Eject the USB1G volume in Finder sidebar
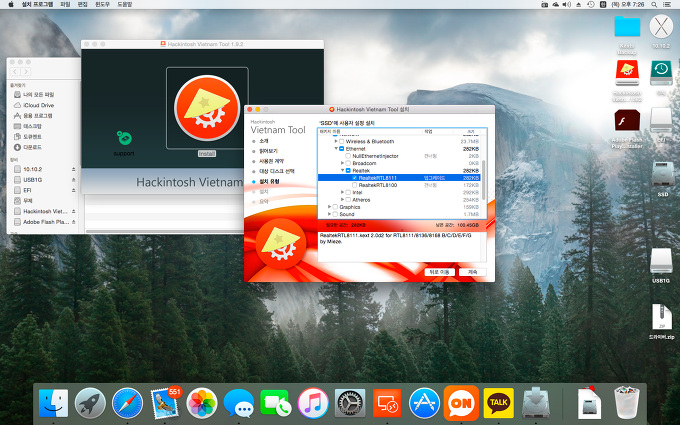Screen dimensions: 680x425 click(x=73, y=180)
